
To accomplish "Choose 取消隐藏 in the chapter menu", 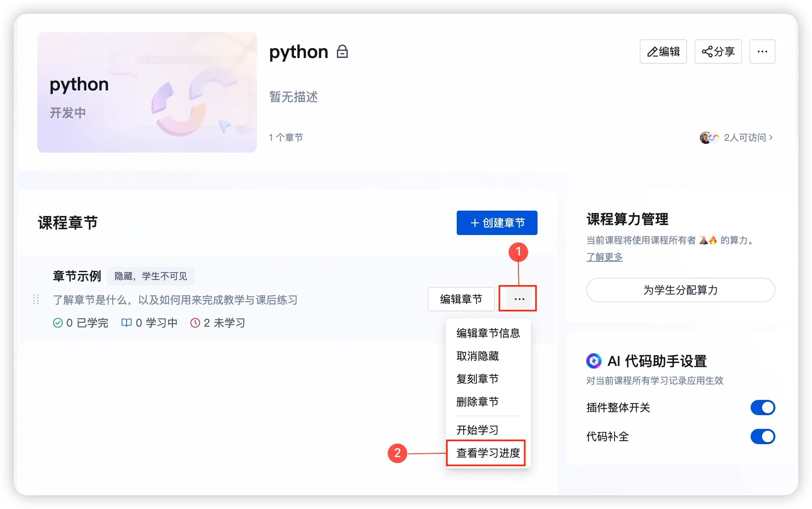I will (x=477, y=356).
